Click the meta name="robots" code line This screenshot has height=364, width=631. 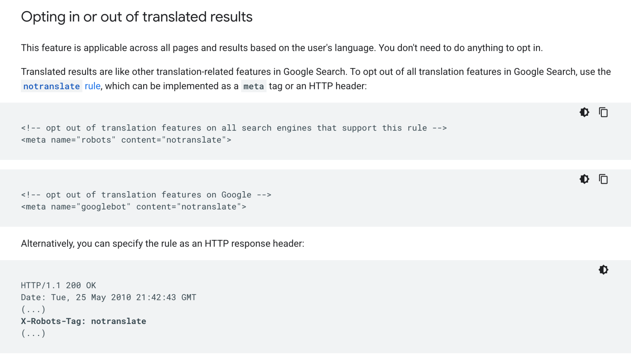point(126,140)
